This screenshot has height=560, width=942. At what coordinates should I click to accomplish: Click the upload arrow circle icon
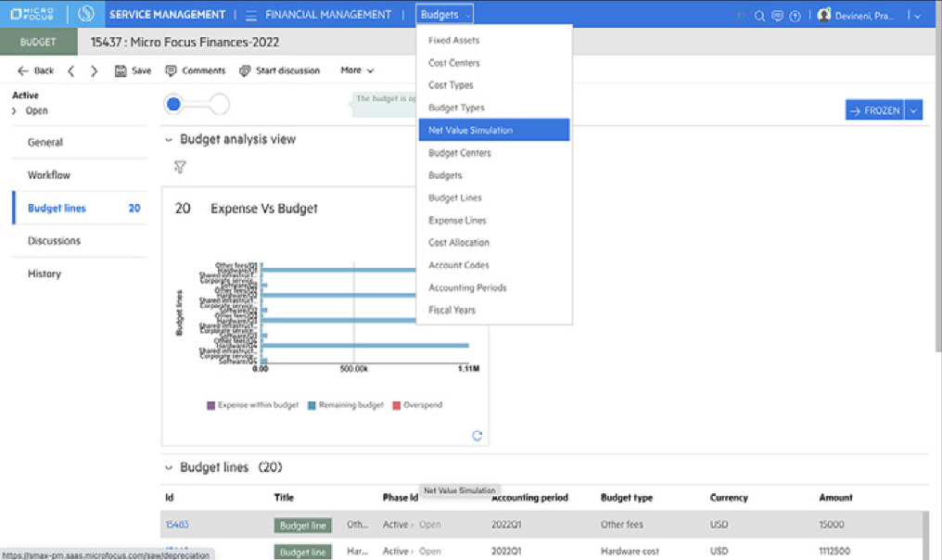tap(795, 16)
